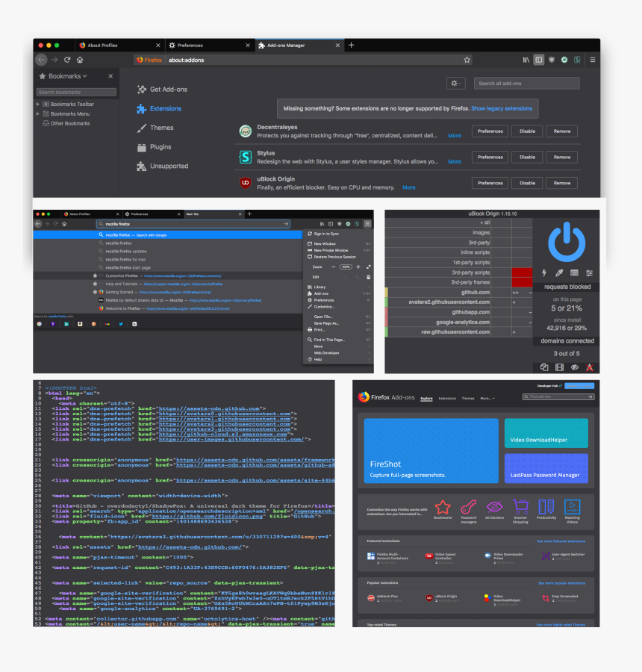The width and height of the screenshot is (642, 672).
Task: Select Watching Videos category icon
Action: (x=572, y=507)
